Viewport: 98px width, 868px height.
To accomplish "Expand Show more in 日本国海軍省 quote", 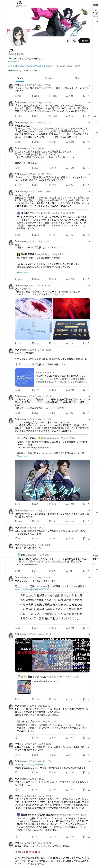I will point(22,273).
